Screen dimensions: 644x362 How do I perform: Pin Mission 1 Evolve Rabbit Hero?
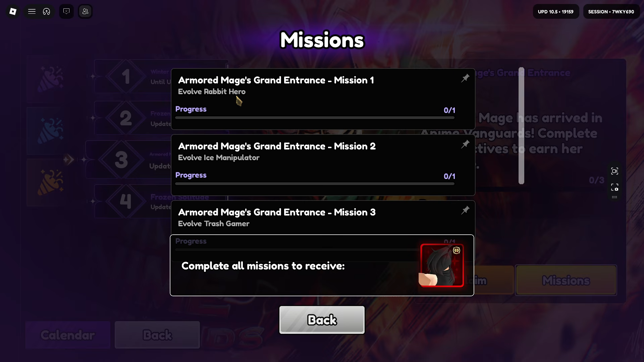tap(465, 78)
